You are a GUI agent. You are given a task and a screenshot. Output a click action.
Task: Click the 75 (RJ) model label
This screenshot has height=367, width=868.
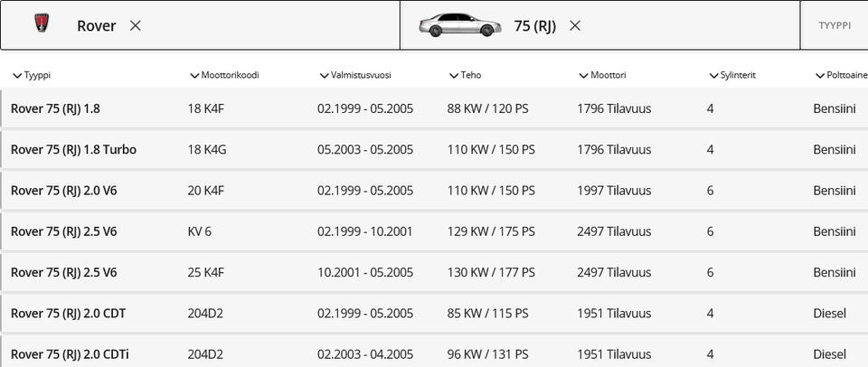pos(534,25)
